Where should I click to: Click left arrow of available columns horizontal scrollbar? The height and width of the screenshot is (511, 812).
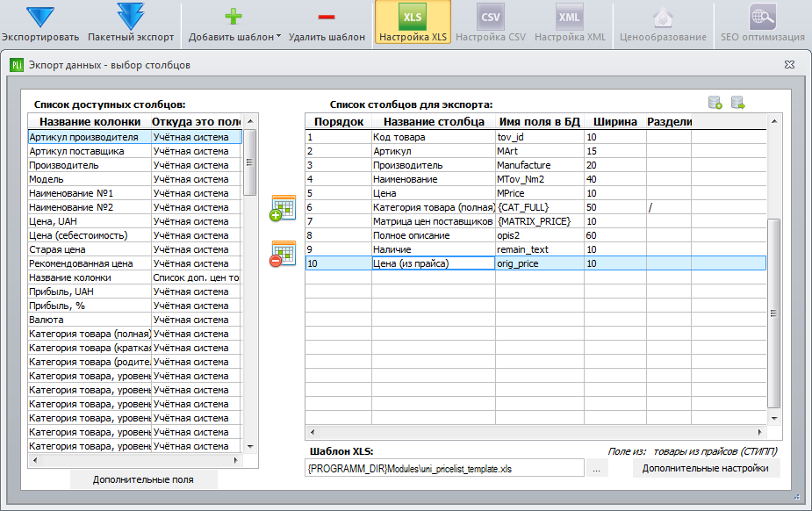[35, 460]
